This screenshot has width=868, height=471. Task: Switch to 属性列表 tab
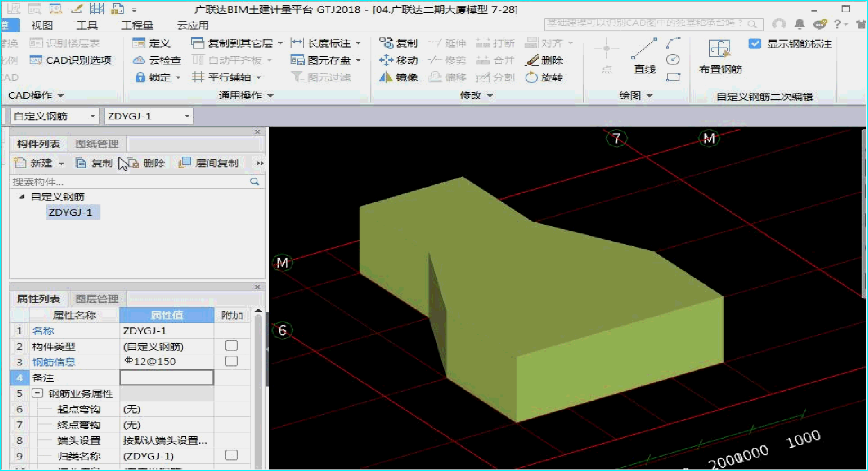[x=39, y=299]
